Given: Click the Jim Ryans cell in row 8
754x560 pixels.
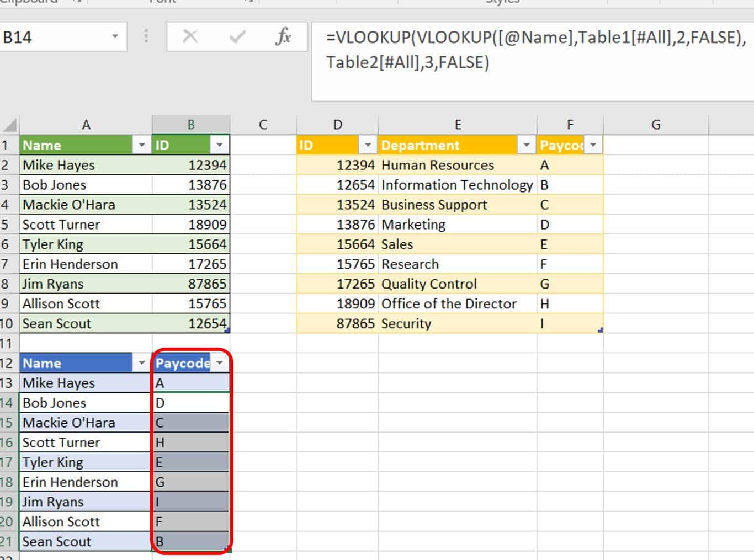Looking at the screenshot, I should [86, 284].
